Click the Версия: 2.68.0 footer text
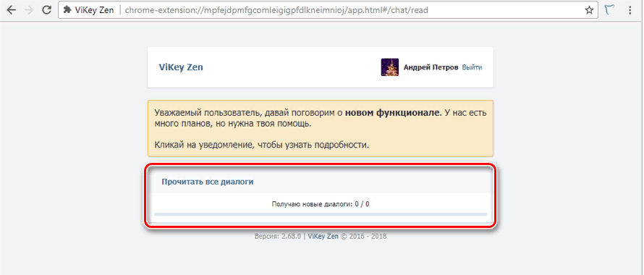 pos(278,237)
